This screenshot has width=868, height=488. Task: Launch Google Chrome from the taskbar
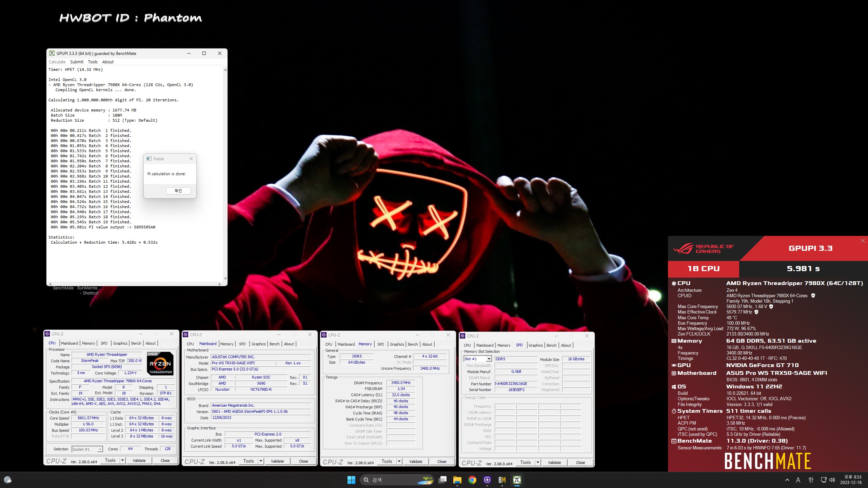click(x=472, y=480)
